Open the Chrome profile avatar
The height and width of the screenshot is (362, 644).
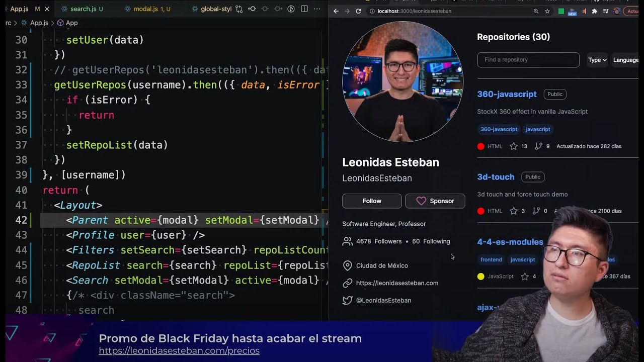[617, 11]
